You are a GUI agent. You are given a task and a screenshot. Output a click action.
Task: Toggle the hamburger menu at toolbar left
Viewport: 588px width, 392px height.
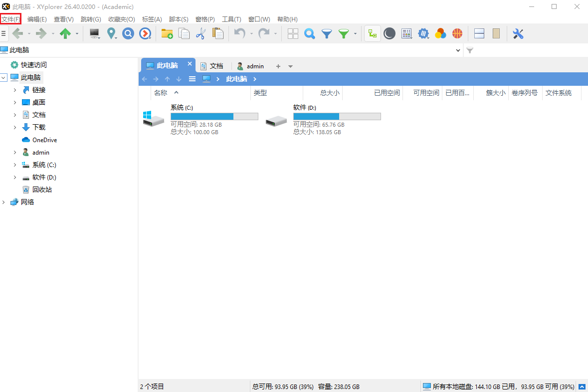(4, 33)
